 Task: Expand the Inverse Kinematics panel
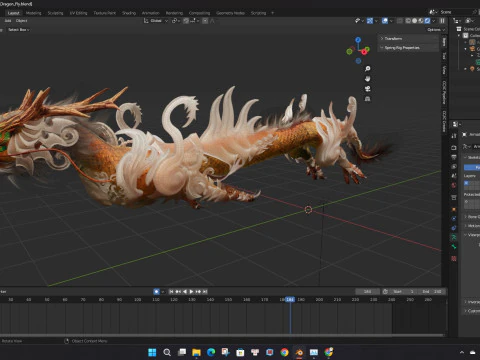472,302
